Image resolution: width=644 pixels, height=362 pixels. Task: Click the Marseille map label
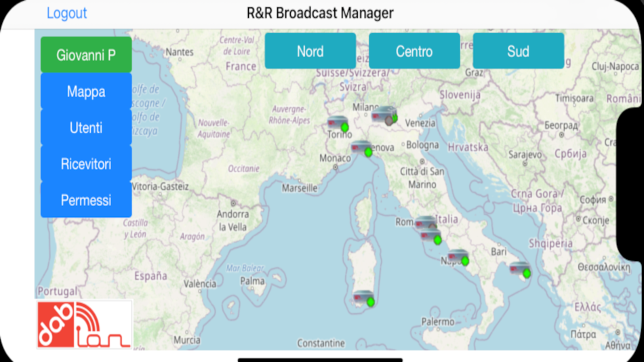point(300,188)
